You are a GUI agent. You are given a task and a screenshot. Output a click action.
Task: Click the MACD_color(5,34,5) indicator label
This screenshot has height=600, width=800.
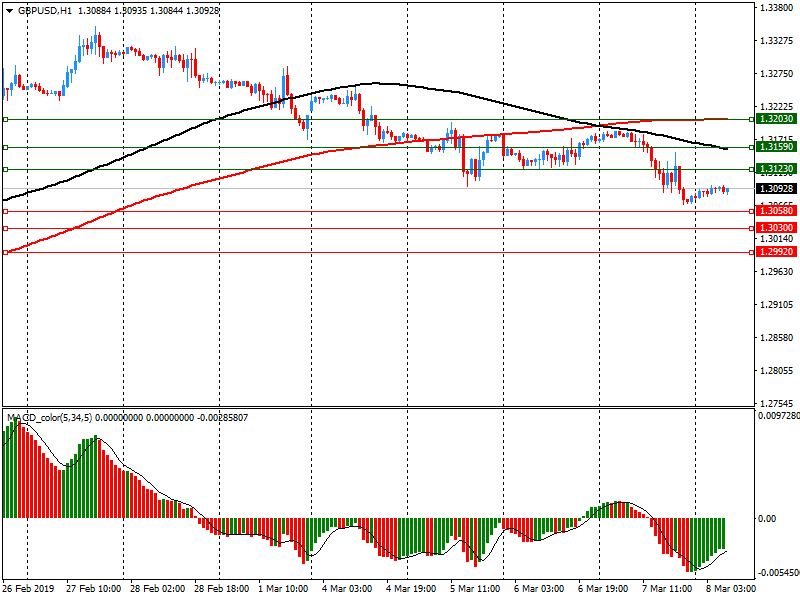(x=49, y=418)
